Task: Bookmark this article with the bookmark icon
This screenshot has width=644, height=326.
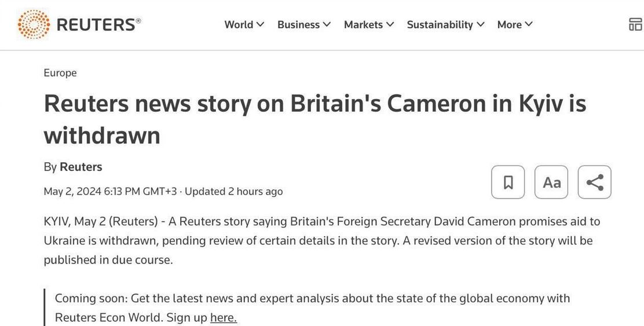Action: [x=508, y=182]
